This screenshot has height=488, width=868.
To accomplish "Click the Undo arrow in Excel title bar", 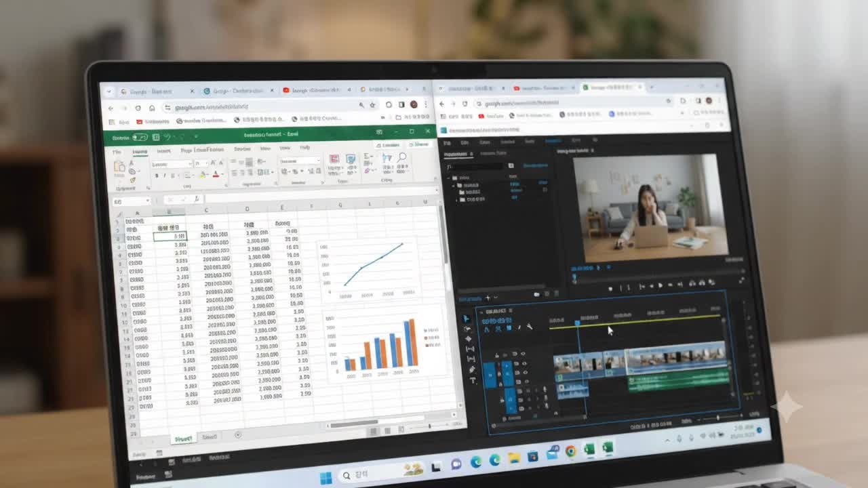I will coord(167,137).
